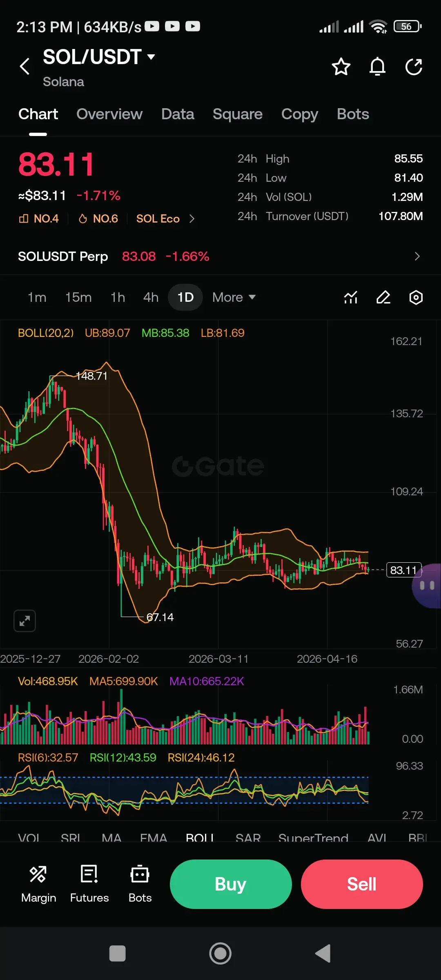Open the drawing pencil tool
This screenshot has height=980, width=441.
(x=383, y=297)
